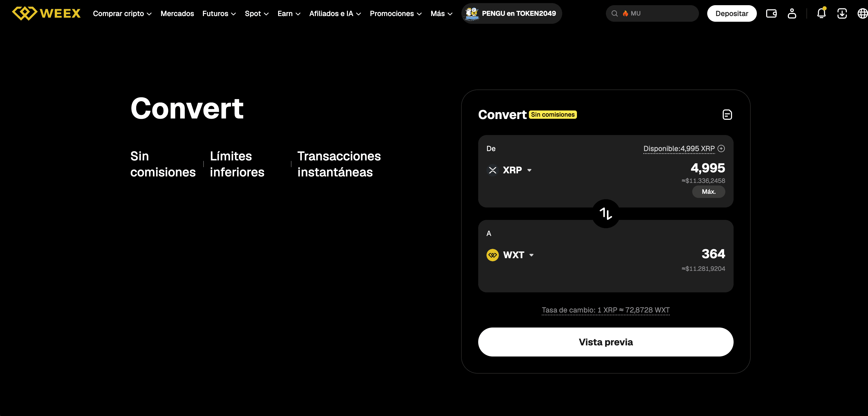
Task: Click the Tasa de cambio rate text
Action: tap(606, 310)
